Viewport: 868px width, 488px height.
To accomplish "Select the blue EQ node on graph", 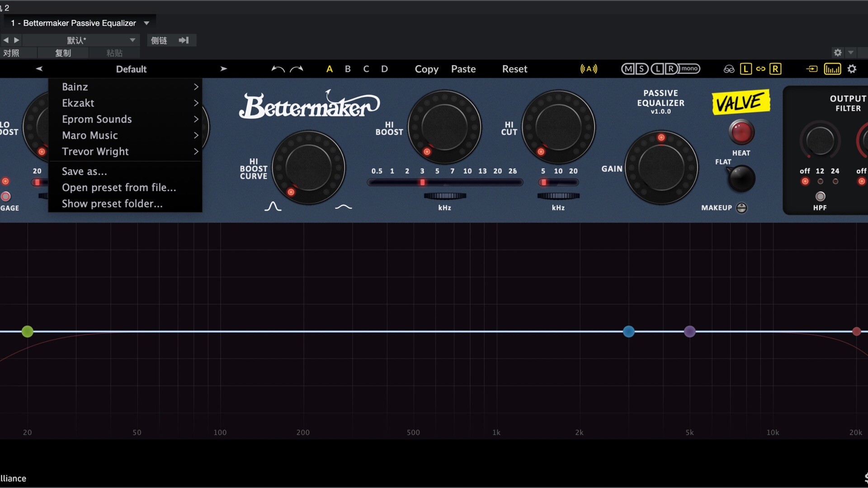I will pos(628,332).
